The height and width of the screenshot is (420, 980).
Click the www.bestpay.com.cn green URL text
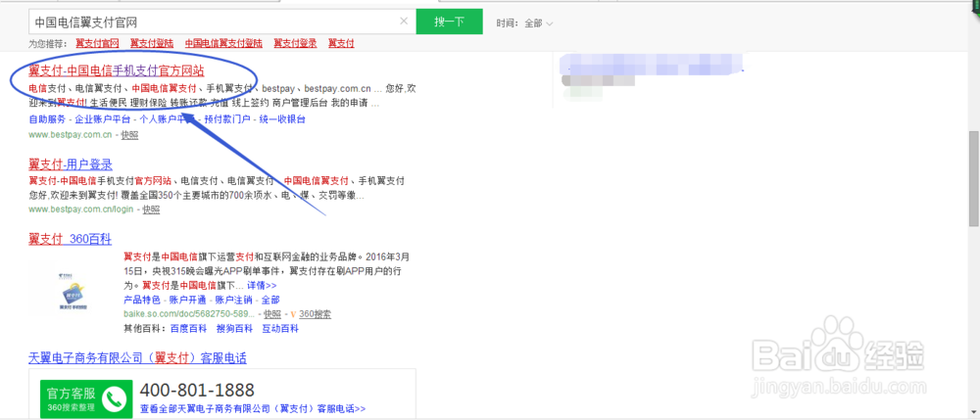[71, 134]
